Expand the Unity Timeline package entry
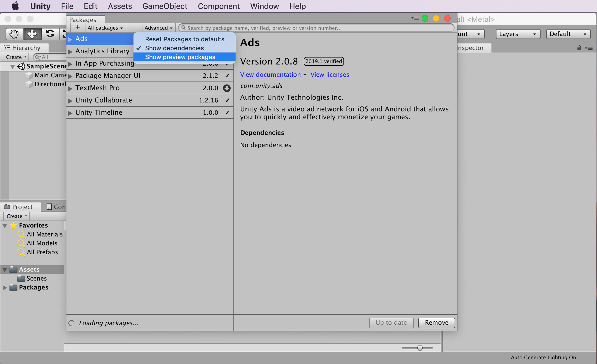 70,113
